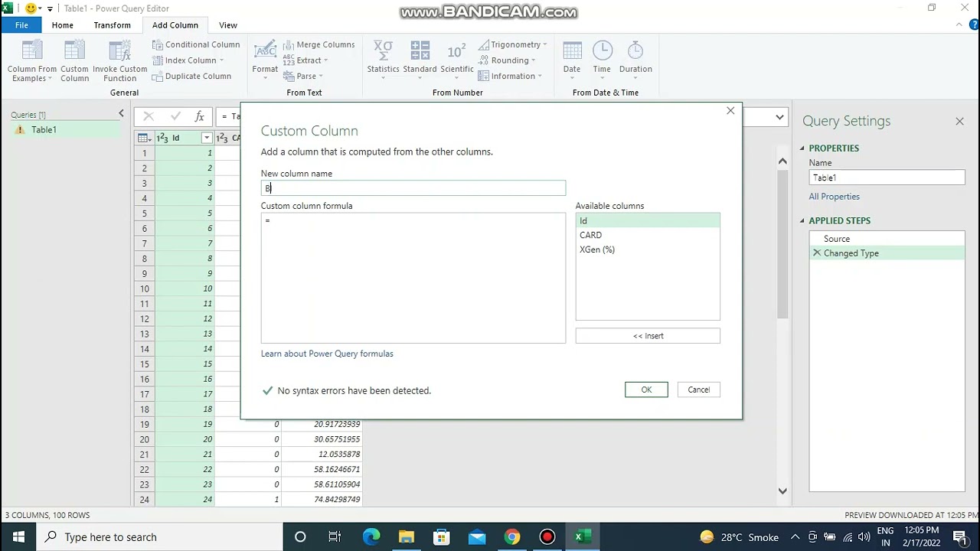The image size is (980, 551).
Task: Switch to the View tab
Action: [x=228, y=25]
